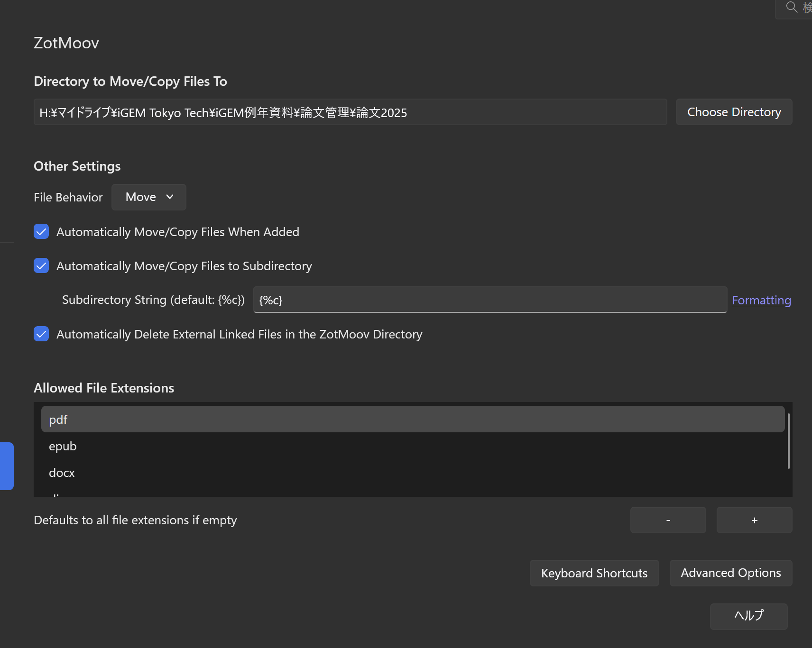Viewport: 812px width, 648px height.
Task: Enable Automatically Move/Copy Files When Added checkbox
Action: click(41, 232)
